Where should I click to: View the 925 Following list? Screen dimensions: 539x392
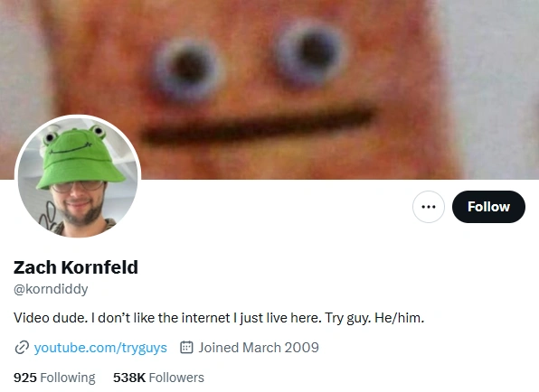click(54, 378)
